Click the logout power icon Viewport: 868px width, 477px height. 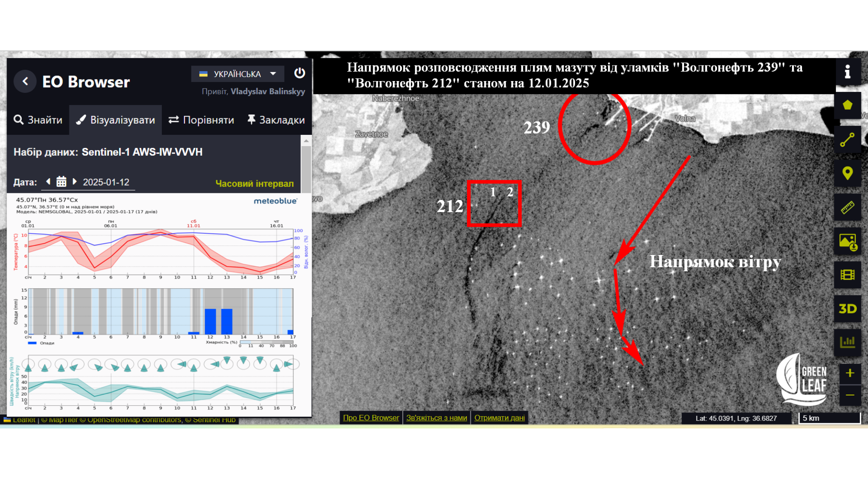[299, 73]
